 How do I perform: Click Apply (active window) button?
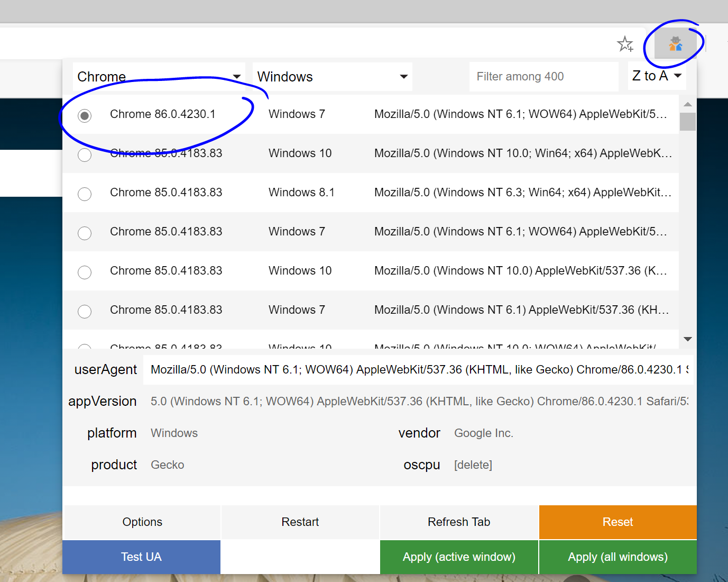(x=459, y=557)
